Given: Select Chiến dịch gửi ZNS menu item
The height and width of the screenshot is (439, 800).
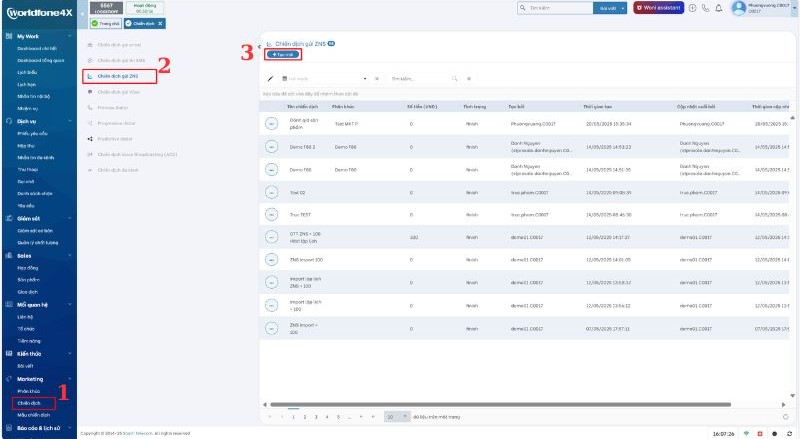Looking at the screenshot, I should click(118, 75).
